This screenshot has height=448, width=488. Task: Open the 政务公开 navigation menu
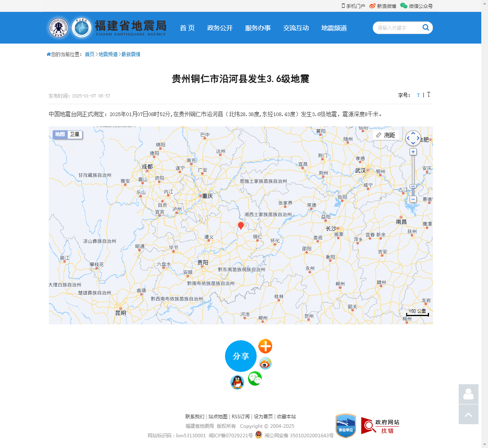[220, 28]
